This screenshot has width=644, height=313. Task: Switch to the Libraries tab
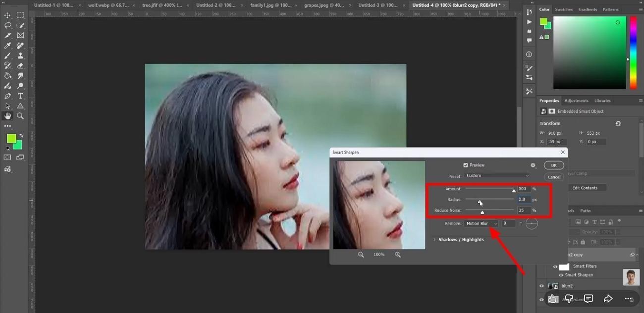(602, 101)
